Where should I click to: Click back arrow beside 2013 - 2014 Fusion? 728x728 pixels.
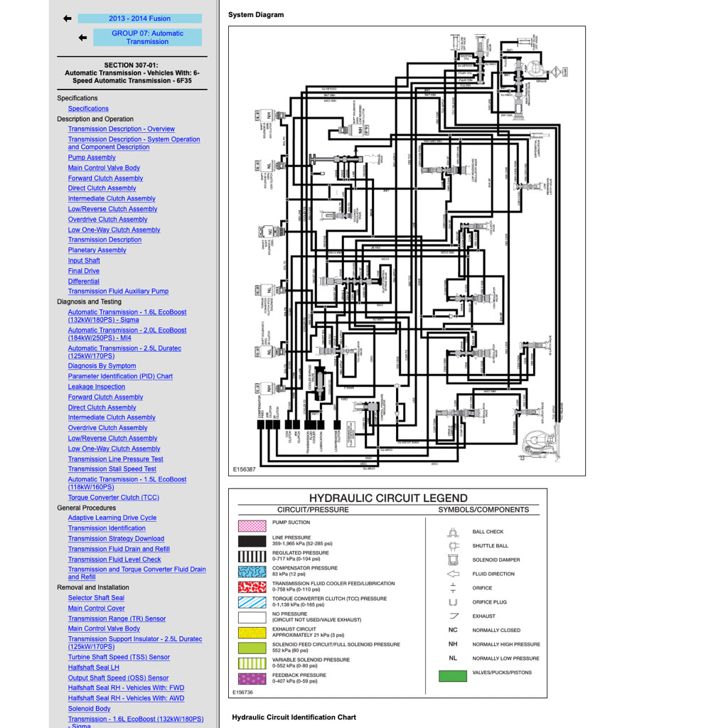click(x=68, y=19)
